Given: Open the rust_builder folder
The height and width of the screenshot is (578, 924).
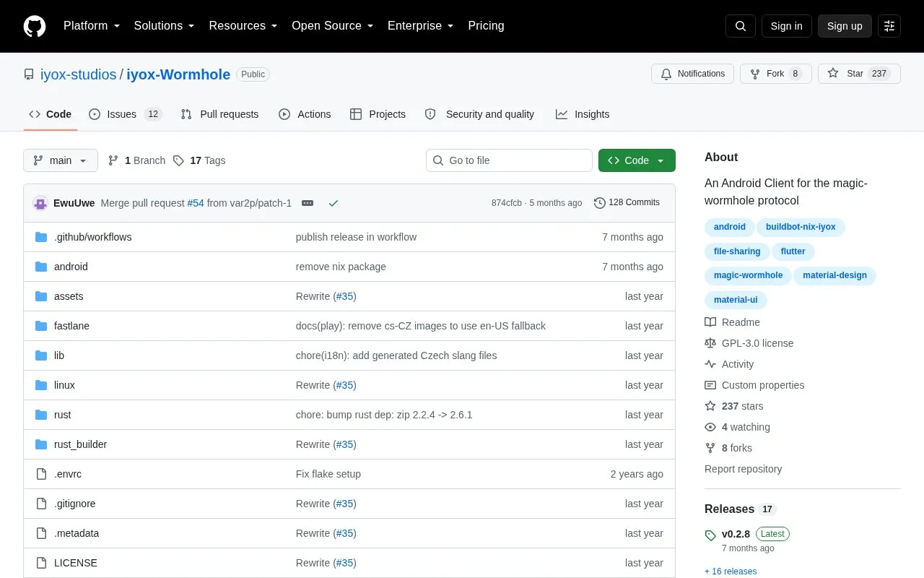Looking at the screenshot, I should click(80, 444).
